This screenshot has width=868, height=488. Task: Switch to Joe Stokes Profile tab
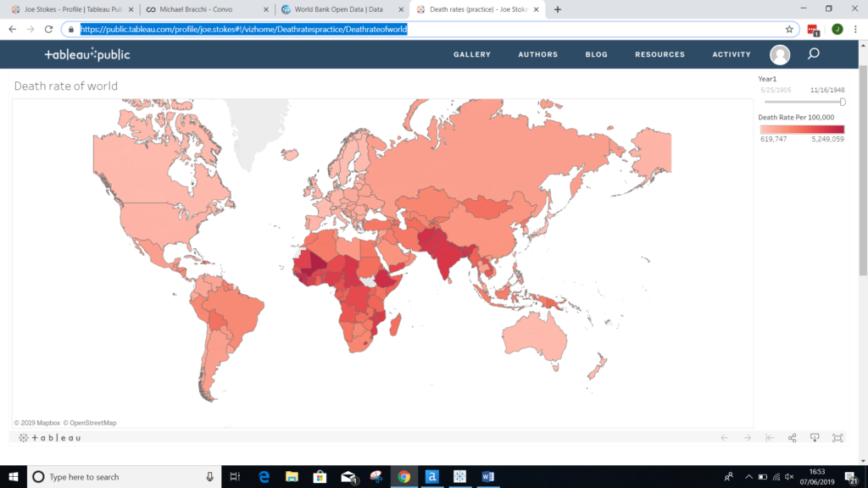73,9
